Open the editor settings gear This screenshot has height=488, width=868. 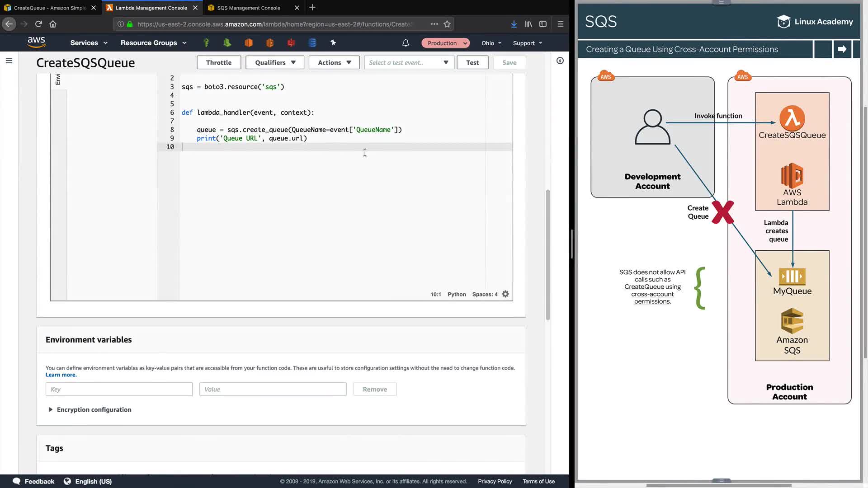coord(505,294)
